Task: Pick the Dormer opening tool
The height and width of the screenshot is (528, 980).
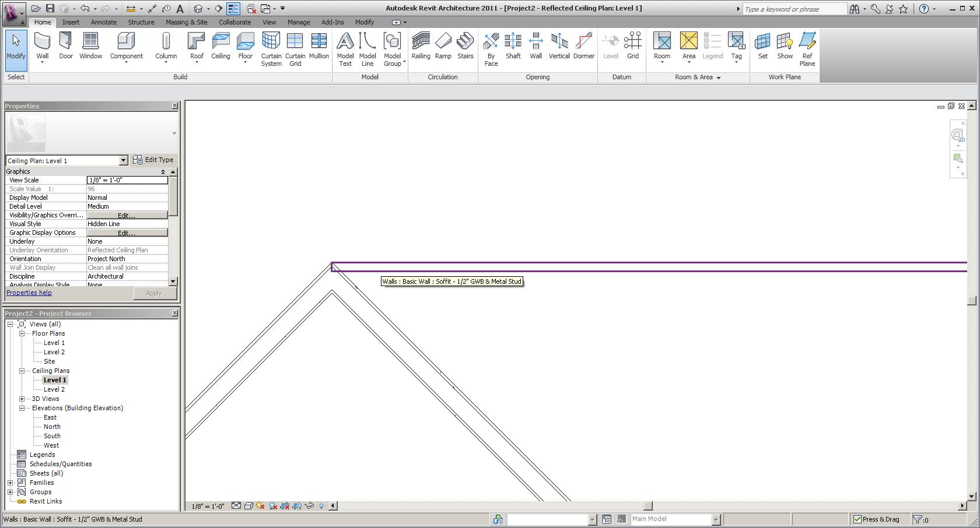Action: pos(583,46)
